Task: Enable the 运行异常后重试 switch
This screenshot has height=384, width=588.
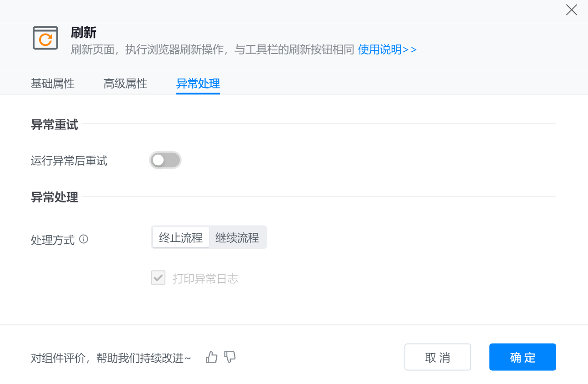Action: pos(165,160)
